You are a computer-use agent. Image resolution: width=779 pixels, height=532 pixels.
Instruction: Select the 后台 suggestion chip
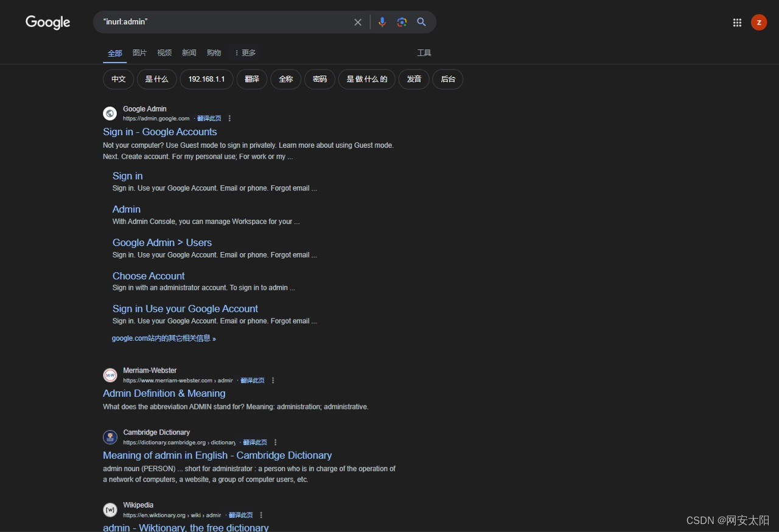[x=448, y=79]
